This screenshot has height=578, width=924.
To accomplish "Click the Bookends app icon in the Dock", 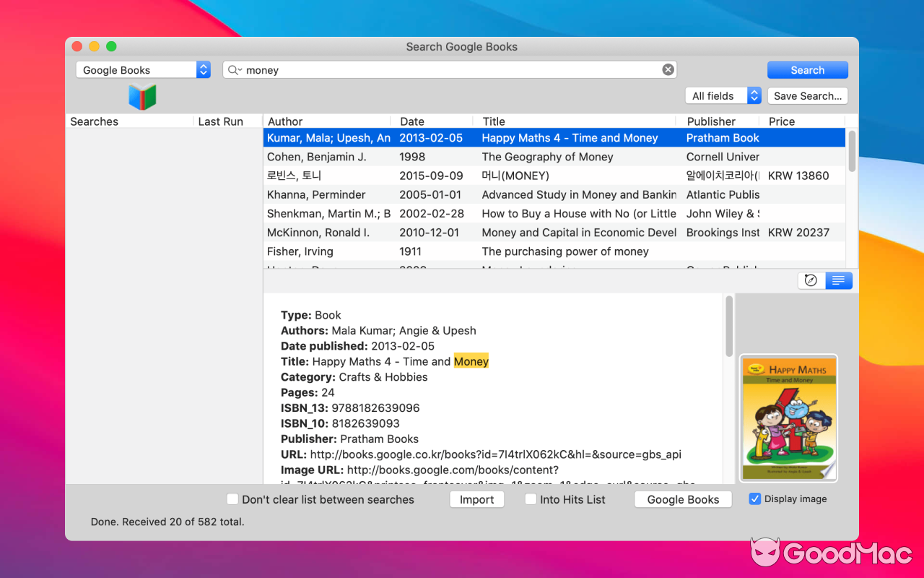I will [142, 96].
